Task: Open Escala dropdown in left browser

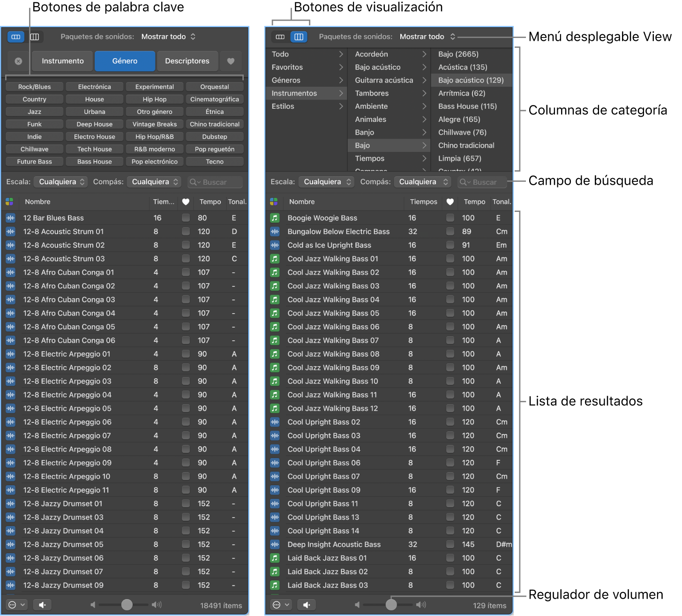Action: 60,182
